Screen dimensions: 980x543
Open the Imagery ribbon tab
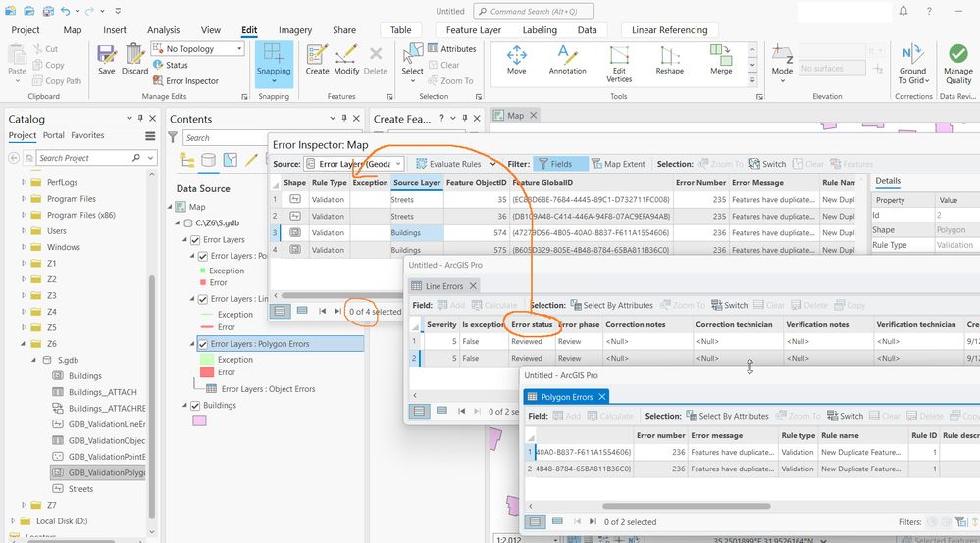pyautogui.click(x=295, y=30)
